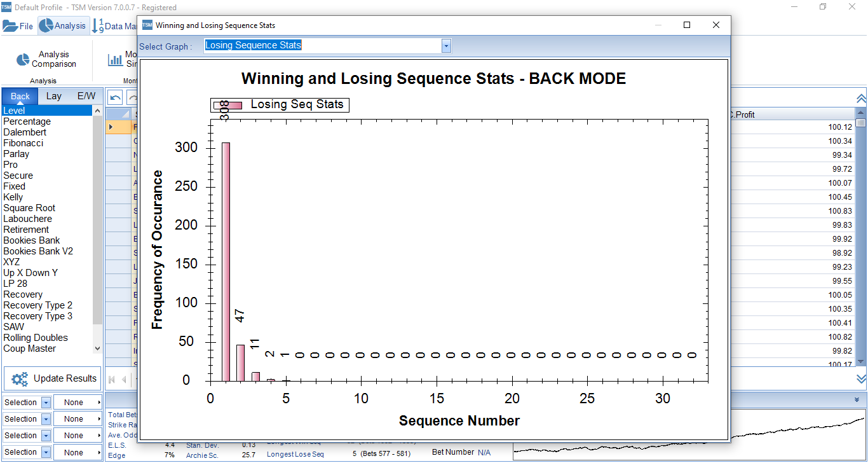Click the Update Results button
868x463 pixels.
[52, 378]
